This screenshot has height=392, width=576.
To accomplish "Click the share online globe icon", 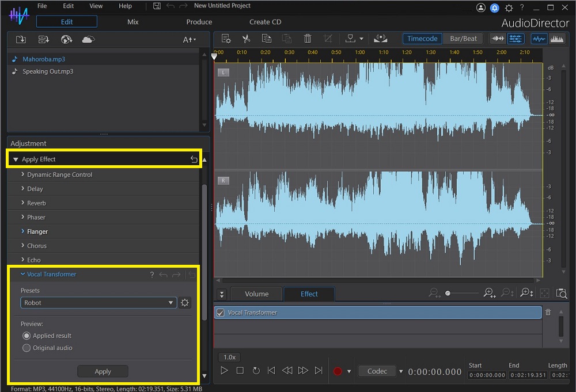I will [66, 39].
